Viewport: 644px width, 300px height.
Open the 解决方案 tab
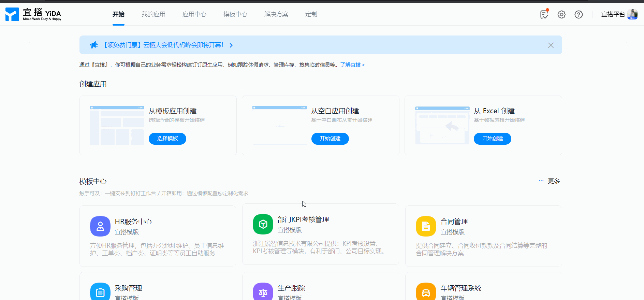(276, 14)
